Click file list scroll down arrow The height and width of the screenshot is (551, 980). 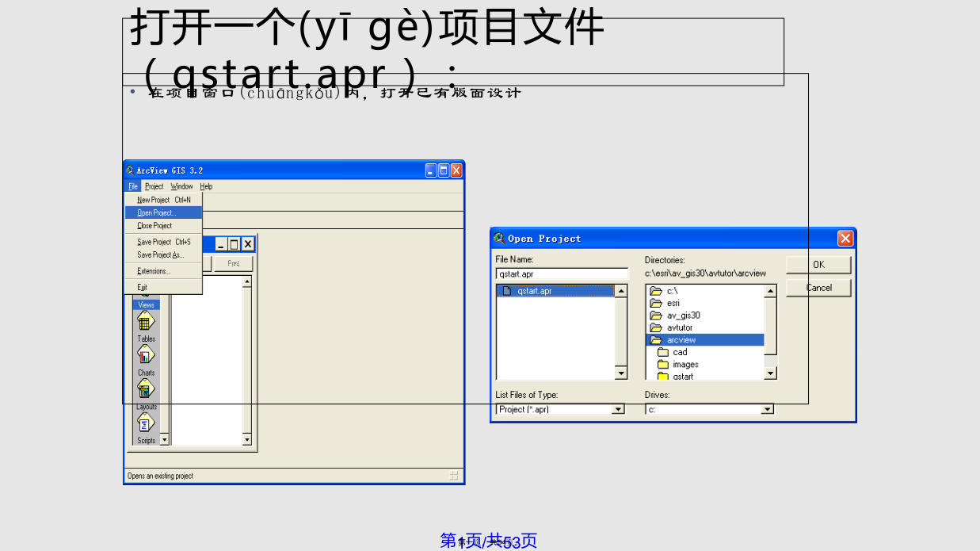click(x=621, y=373)
